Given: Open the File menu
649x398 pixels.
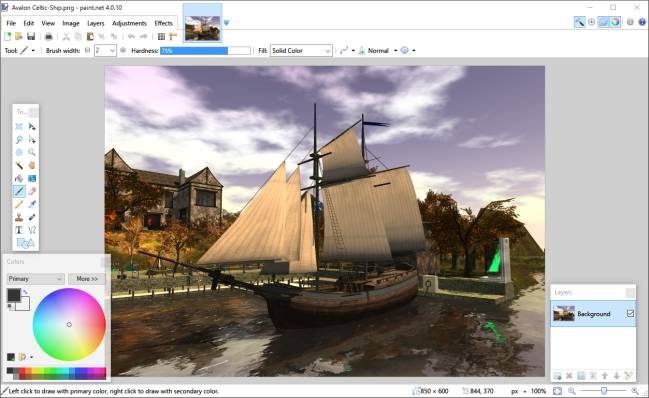Looking at the screenshot, I should tap(11, 23).
